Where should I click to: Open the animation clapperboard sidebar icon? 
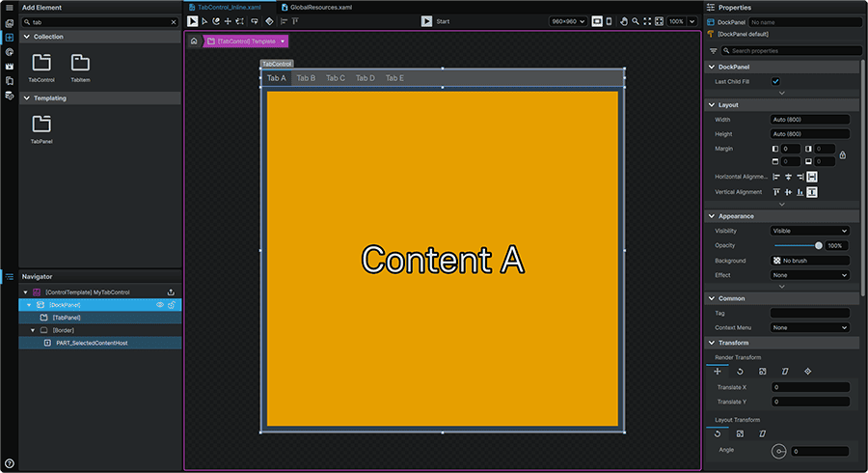click(9, 67)
